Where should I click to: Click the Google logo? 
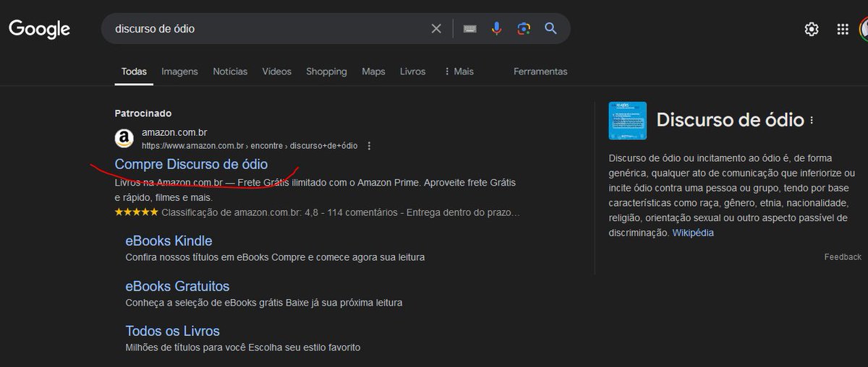39,29
